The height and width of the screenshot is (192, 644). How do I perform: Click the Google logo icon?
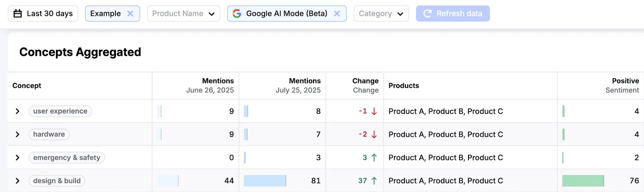click(237, 14)
